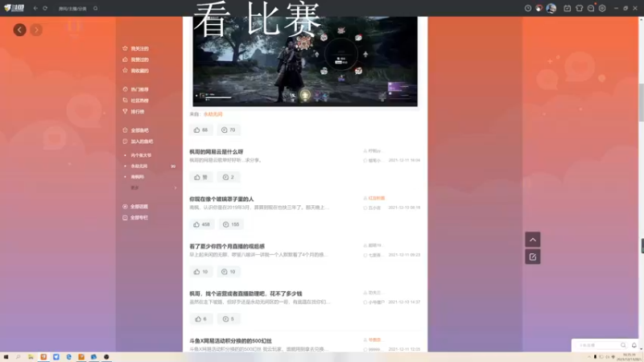Open 排行榜 in the sidebar
The height and width of the screenshot is (362, 644).
[134, 112]
